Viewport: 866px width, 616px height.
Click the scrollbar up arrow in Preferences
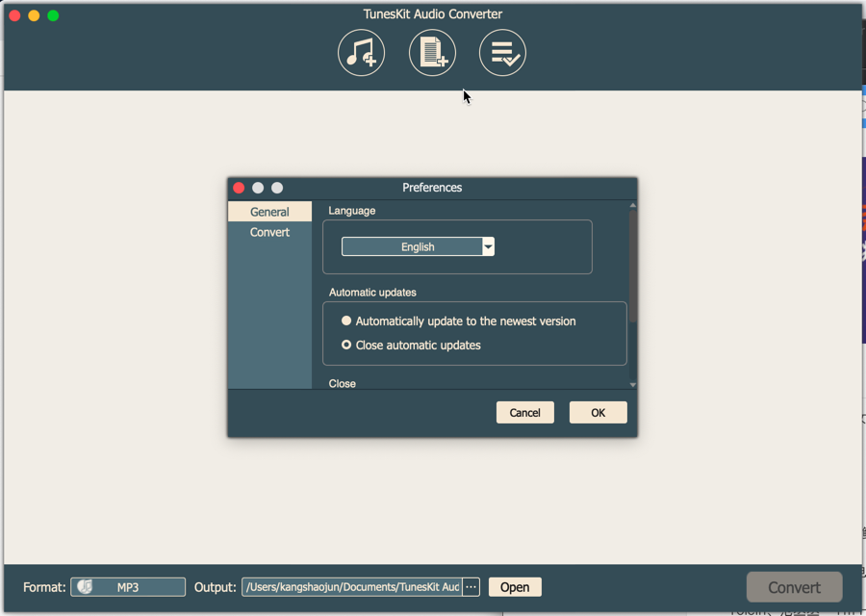coord(632,204)
